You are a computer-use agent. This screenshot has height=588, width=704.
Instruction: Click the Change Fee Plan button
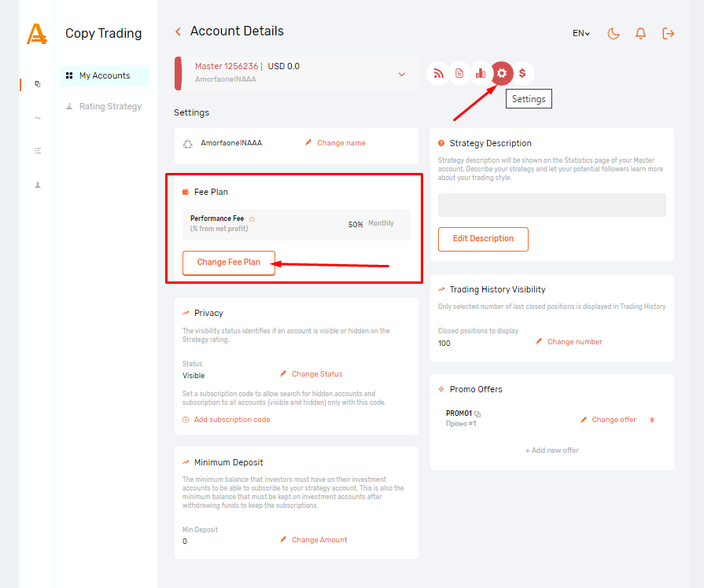point(228,263)
